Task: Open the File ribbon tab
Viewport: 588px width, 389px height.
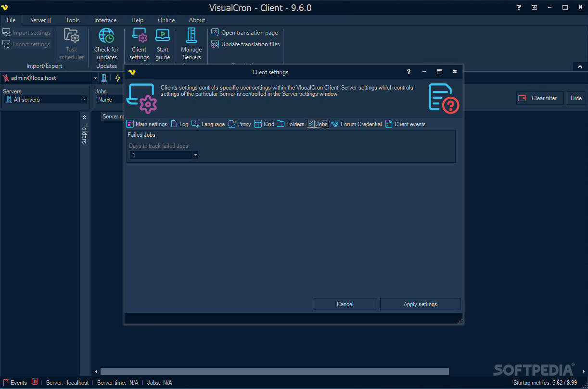Action: [x=11, y=20]
